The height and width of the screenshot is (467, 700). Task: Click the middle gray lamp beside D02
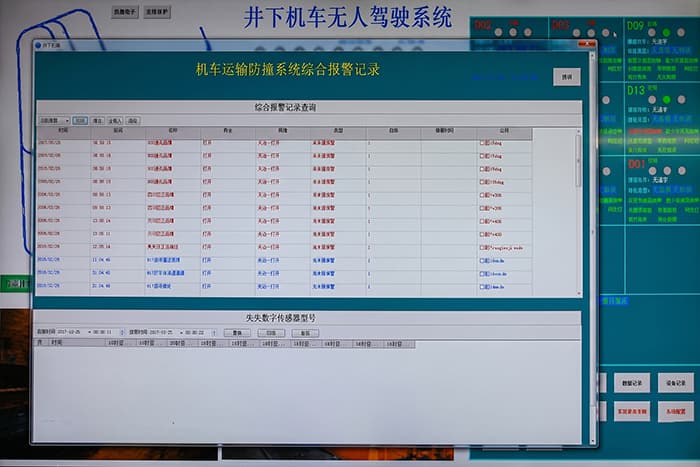pos(513,32)
